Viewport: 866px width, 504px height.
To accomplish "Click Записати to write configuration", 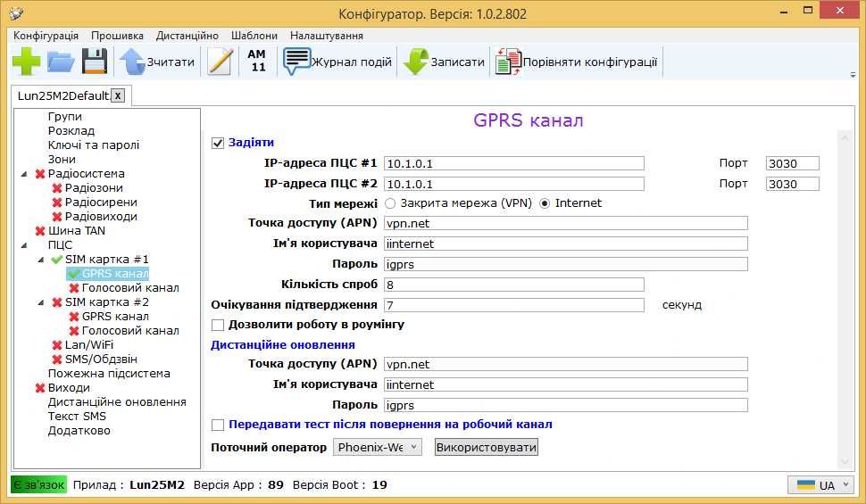I will click(x=444, y=62).
